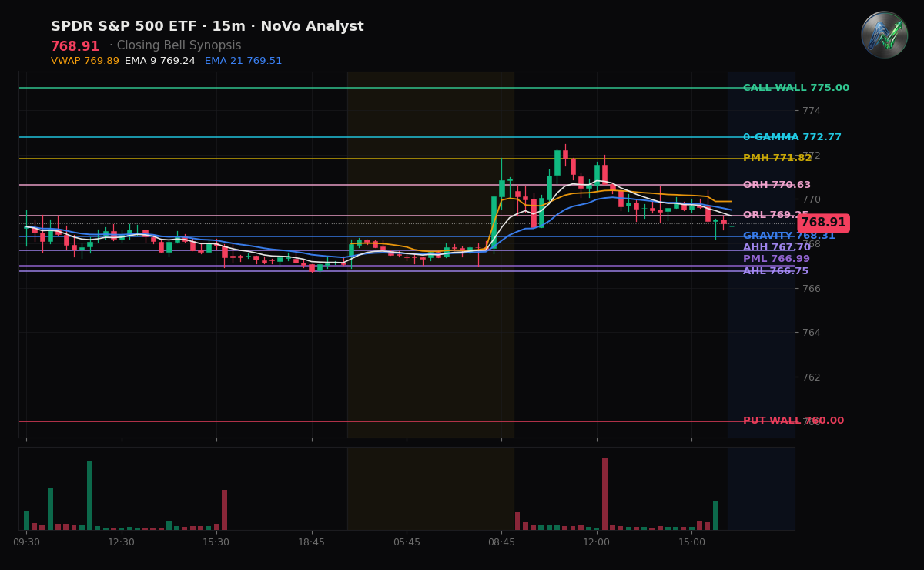Image resolution: width=924 pixels, height=570 pixels.
Task: Click the 18:45 time axis label
Action: (311, 542)
